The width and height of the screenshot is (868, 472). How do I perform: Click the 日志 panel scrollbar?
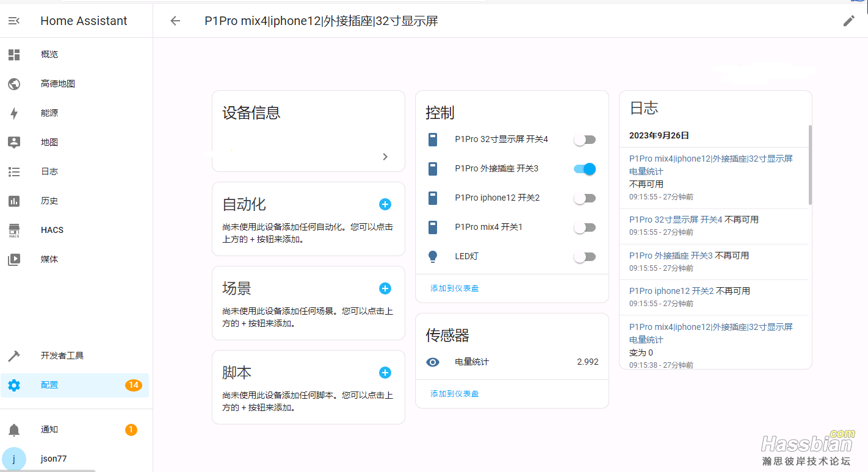(811, 165)
